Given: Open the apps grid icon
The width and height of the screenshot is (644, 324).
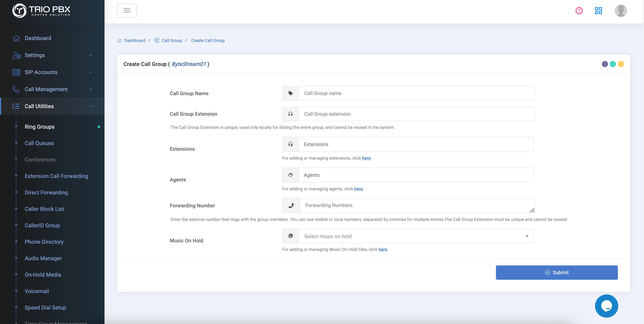Looking at the screenshot, I should point(598,10).
